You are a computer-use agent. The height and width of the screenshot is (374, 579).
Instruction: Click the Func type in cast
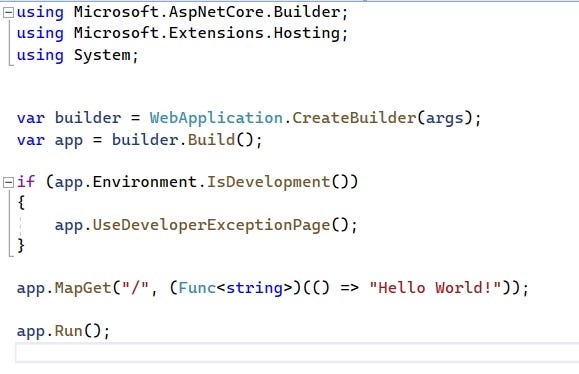(x=197, y=288)
